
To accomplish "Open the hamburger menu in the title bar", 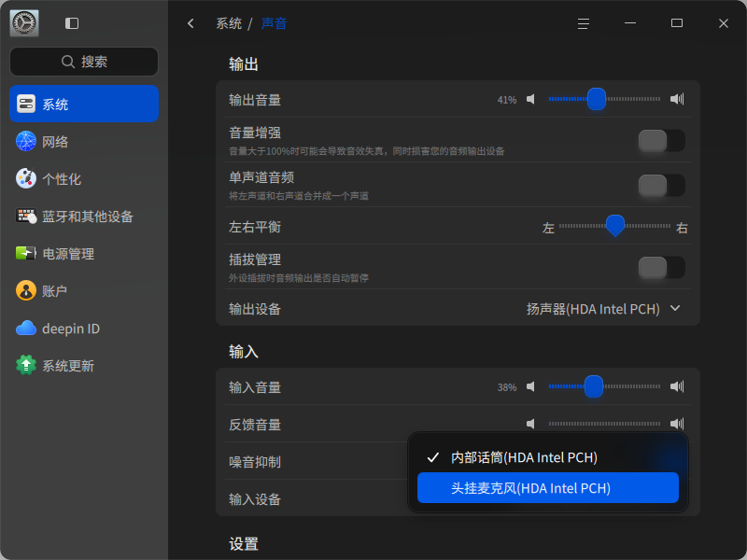I will coord(584,23).
